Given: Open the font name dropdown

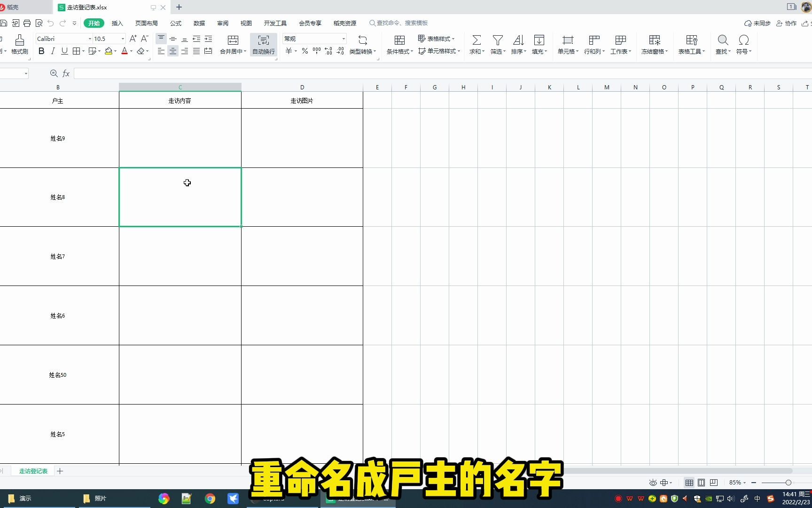Looking at the screenshot, I should pyautogui.click(x=89, y=39).
